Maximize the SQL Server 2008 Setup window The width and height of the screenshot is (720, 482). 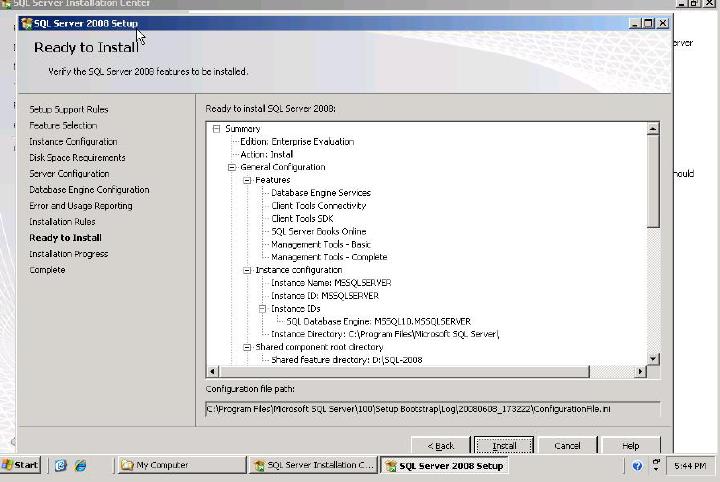tap(648, 23)
